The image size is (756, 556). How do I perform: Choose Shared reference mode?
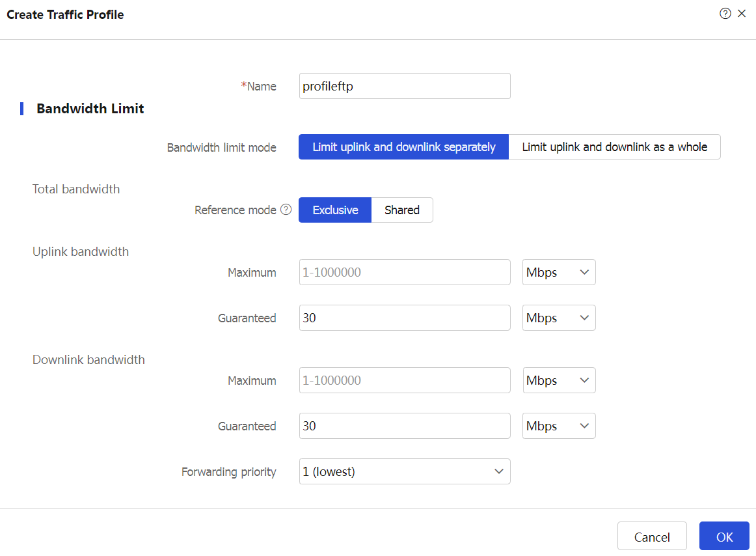[402, 210]
